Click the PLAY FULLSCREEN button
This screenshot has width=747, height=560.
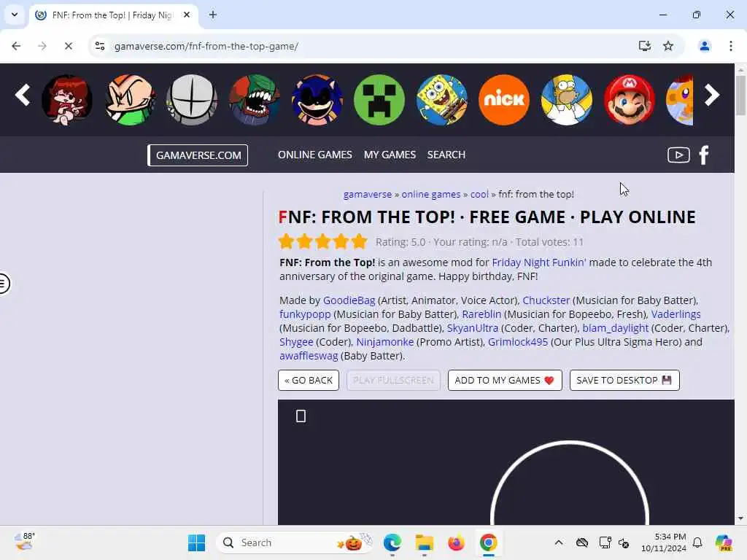coord(393,381)
